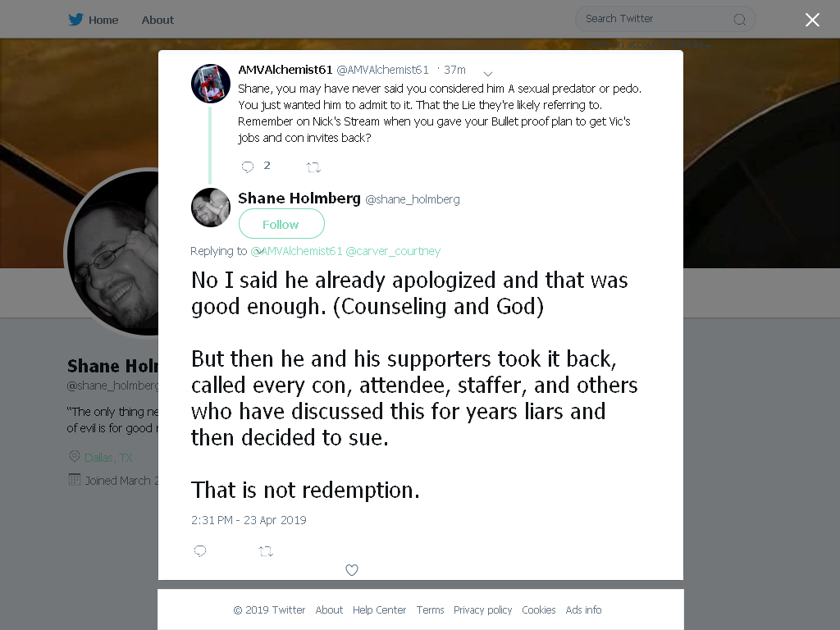Open the tweet options chevron menu
Image resolution: width=840 pixels, height=630 pixels.
[x=487, y=73]
